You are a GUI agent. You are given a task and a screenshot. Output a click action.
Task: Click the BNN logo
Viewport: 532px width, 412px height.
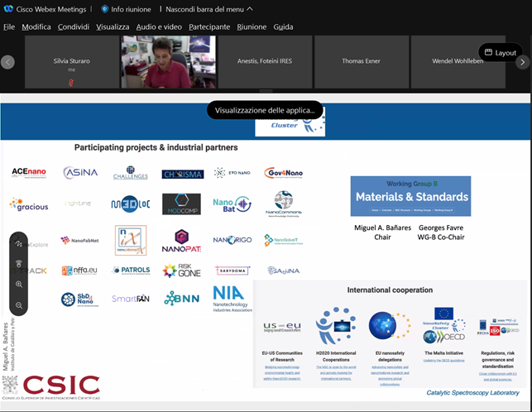pyautogui.click(x=181, y=299)
